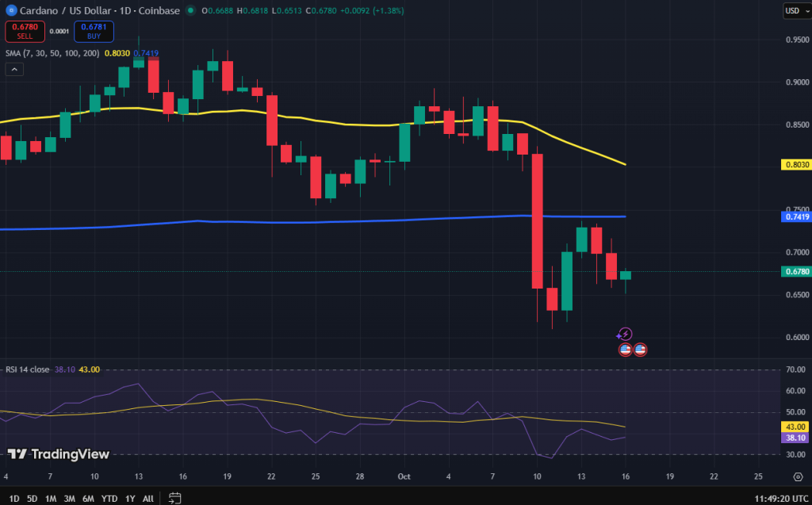Image resolution: width=812 pixels, height=505 pixels.
Task: Select the YTD time range
Action: click(x=109, y=499)
